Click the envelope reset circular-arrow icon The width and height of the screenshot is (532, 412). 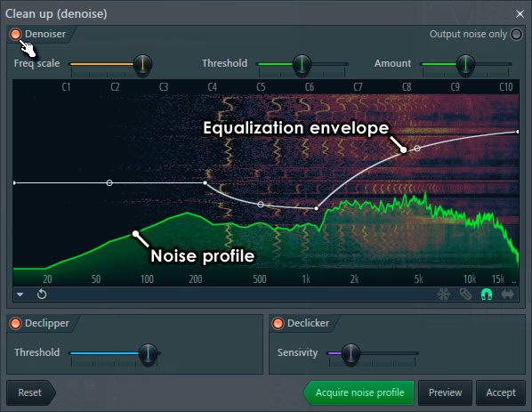[42, 295]
